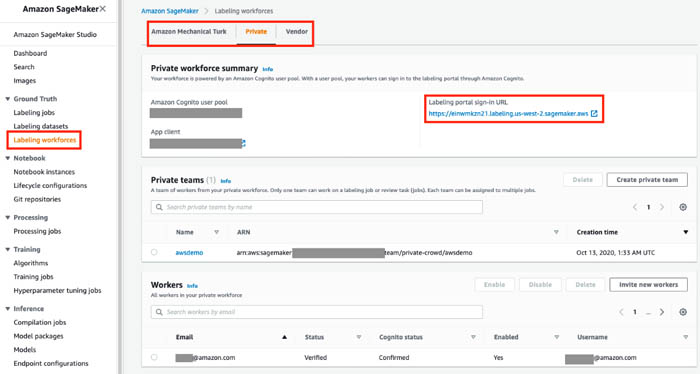Open Processing jobs in sidebar
This screenshot has height=374, width=700.
point(37,231)
